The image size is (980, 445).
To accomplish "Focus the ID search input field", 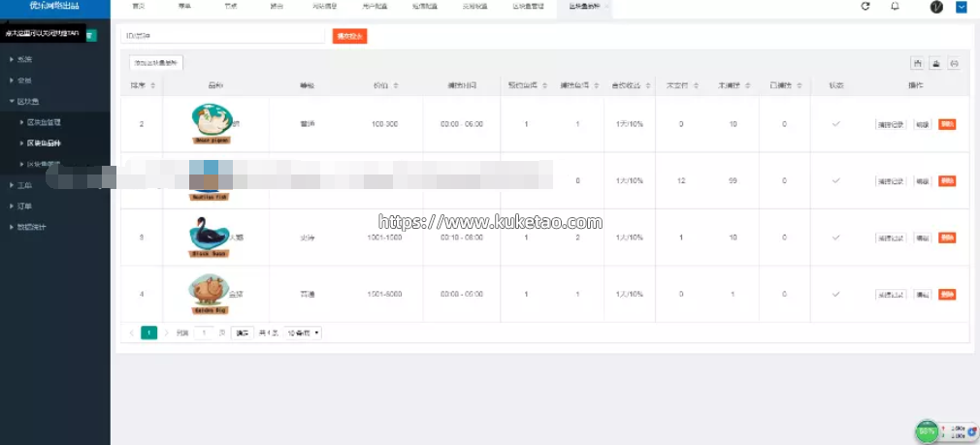I will point(223,36).
